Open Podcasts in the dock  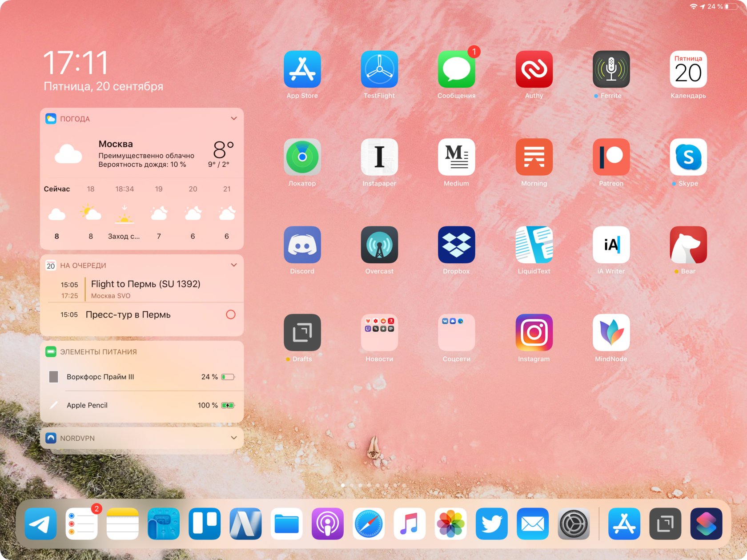(328, 524)
